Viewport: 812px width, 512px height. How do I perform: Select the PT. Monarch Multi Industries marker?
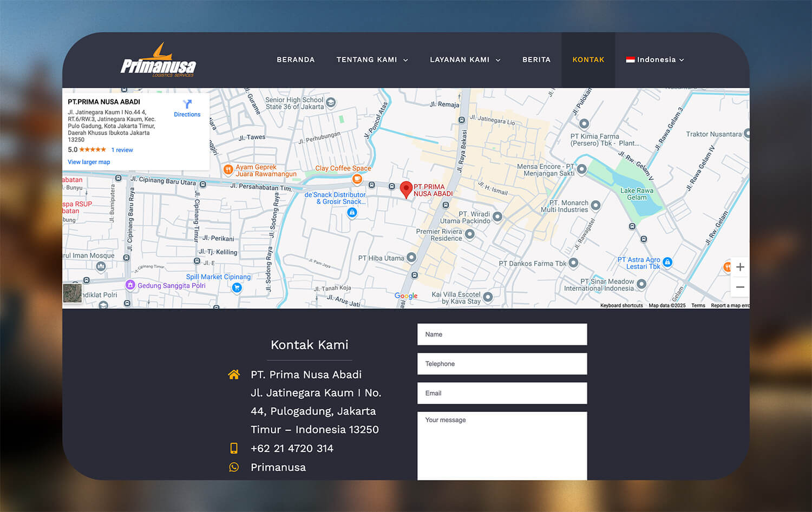coord(595,205)
